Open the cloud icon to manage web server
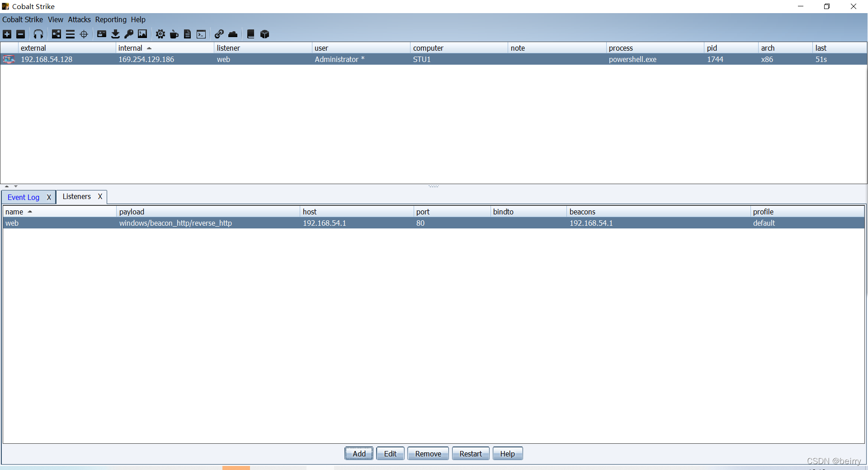This screenshot has height=470, width=868. pos(233,34)
